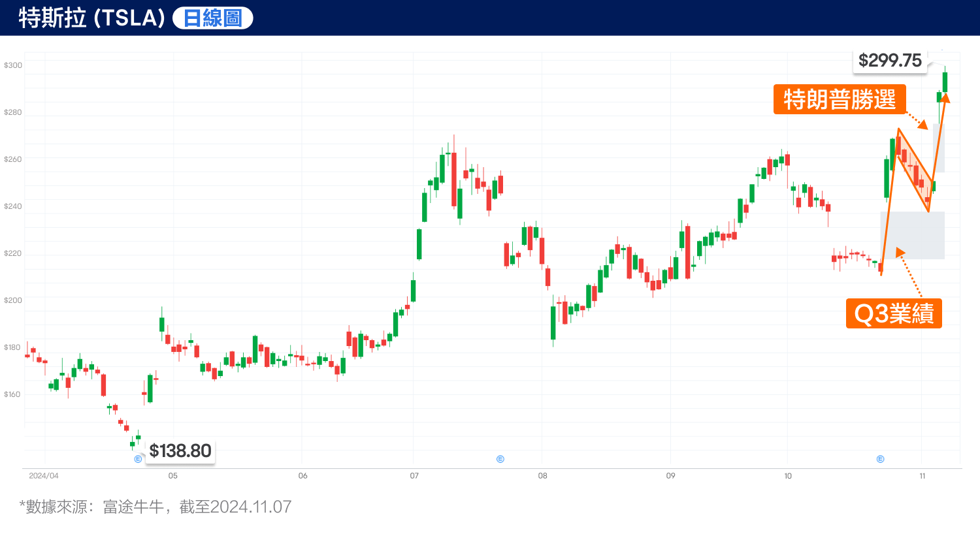Viewport: 980px width, 538px height.
Task: Click the "E" earnings marker below the April candles
Action: click(x=138, y=458)
